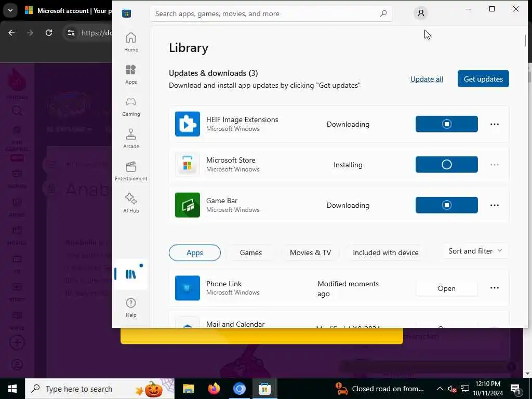Click the search magnifier icon in the Store
Screen dimensions: 532x399
[x=383, y=14]
